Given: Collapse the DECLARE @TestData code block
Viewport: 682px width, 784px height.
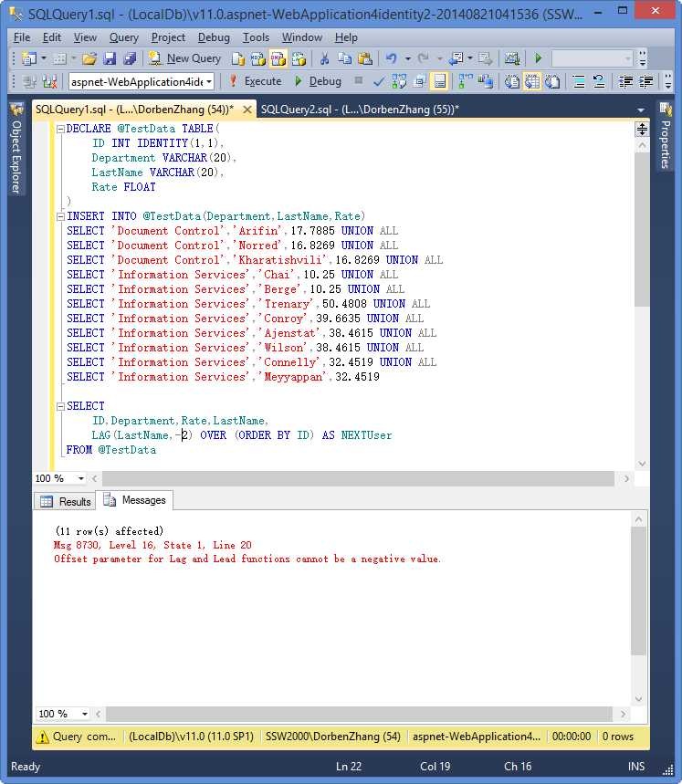Looking at the screenshot, I should pyautogui.click(x=60, y=129).
